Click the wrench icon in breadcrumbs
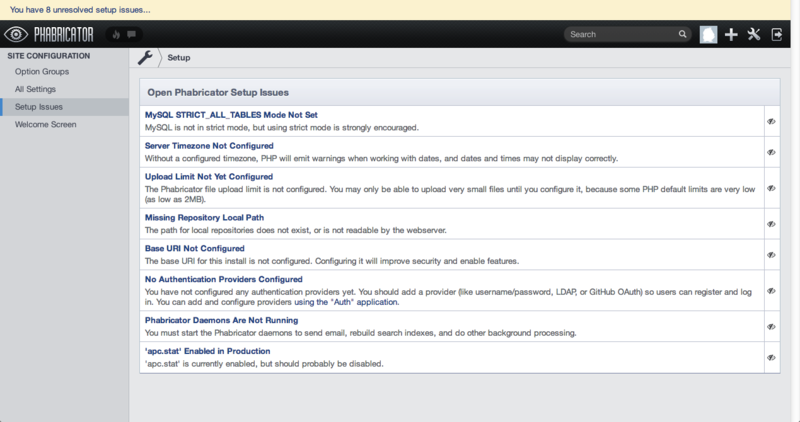 (x=145, y=58)
